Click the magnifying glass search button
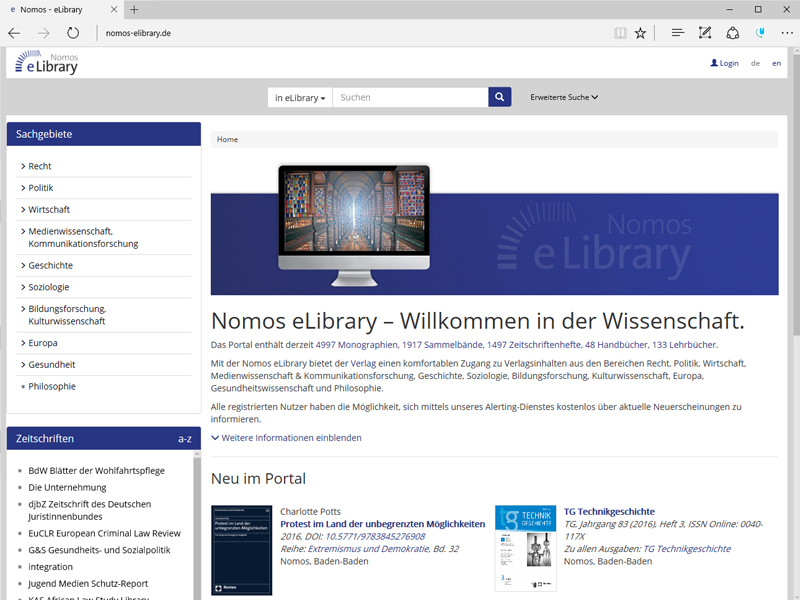This screenshot has width=800, height=600. (x=499, y=97)
